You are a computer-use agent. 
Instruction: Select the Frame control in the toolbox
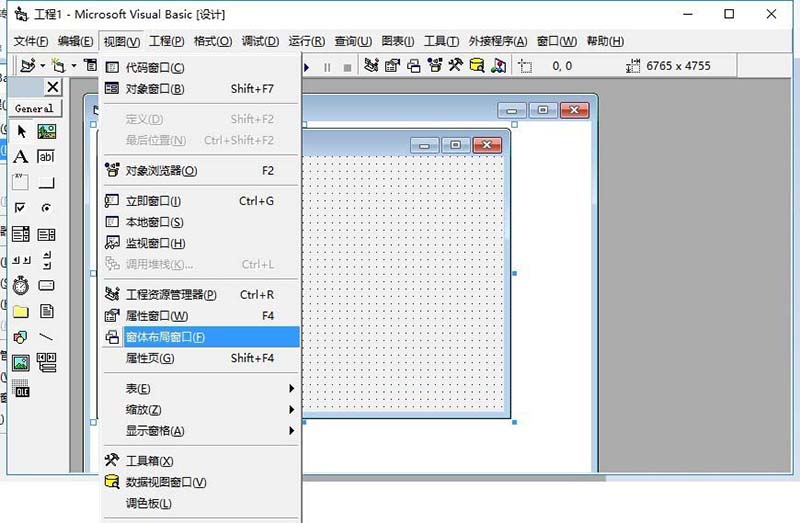pos(21,182)
